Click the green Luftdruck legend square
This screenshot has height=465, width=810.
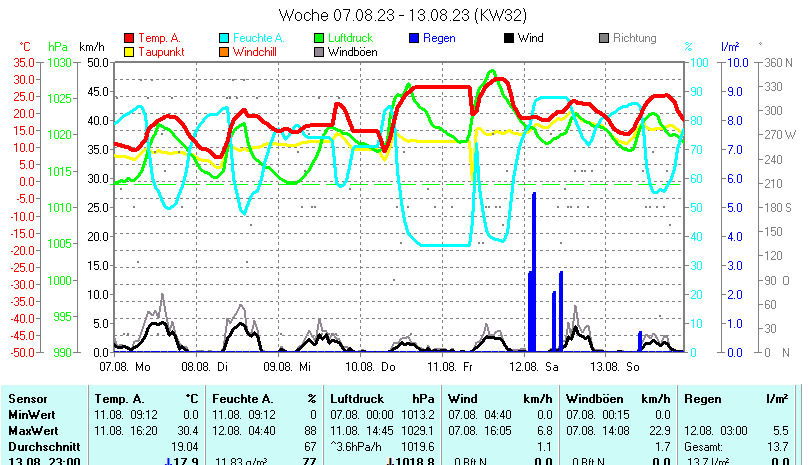click(x=320, y=38)
